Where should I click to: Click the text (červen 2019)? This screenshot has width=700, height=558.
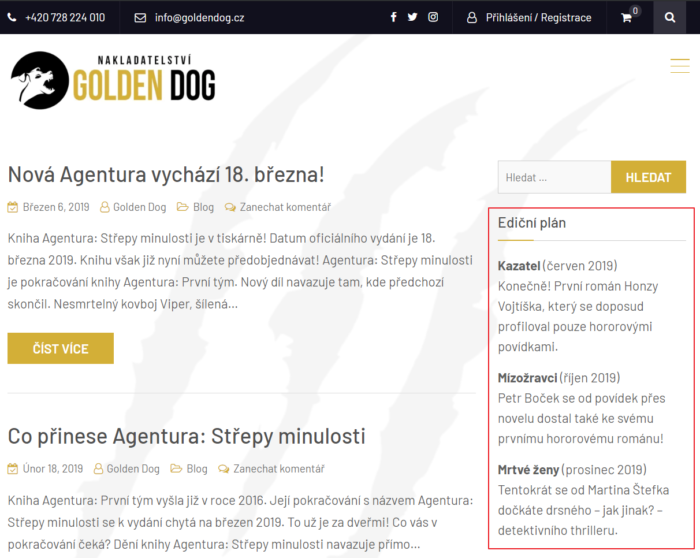(580, 266)
